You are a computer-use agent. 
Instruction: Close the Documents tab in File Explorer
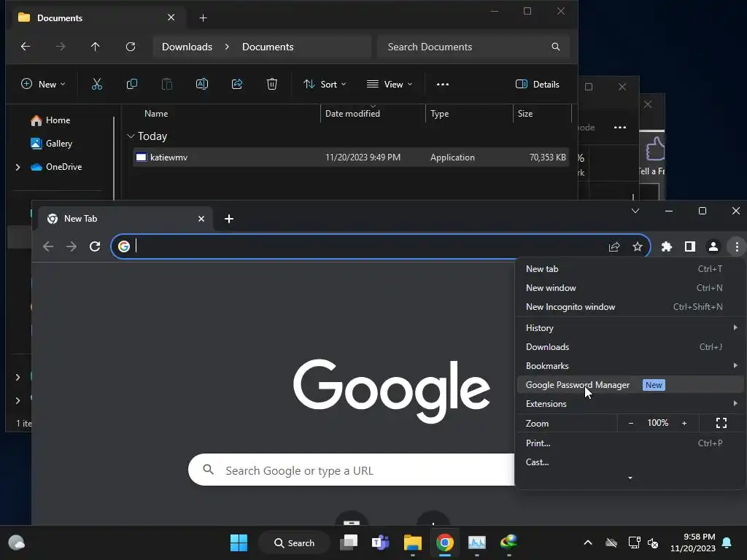tap(171, 17)
